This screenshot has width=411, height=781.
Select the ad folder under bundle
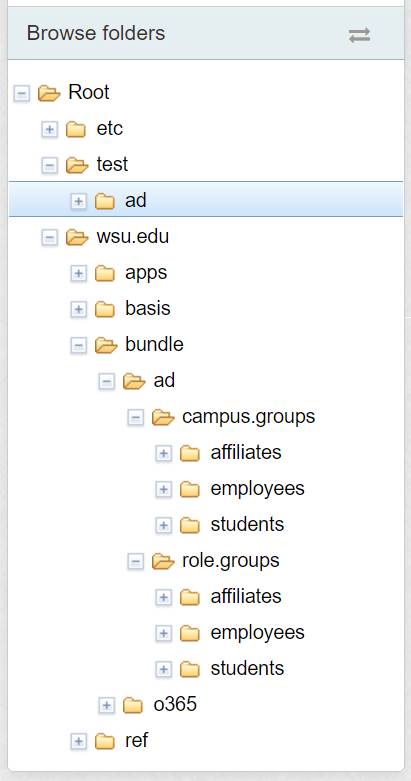(x=164, y=381)
